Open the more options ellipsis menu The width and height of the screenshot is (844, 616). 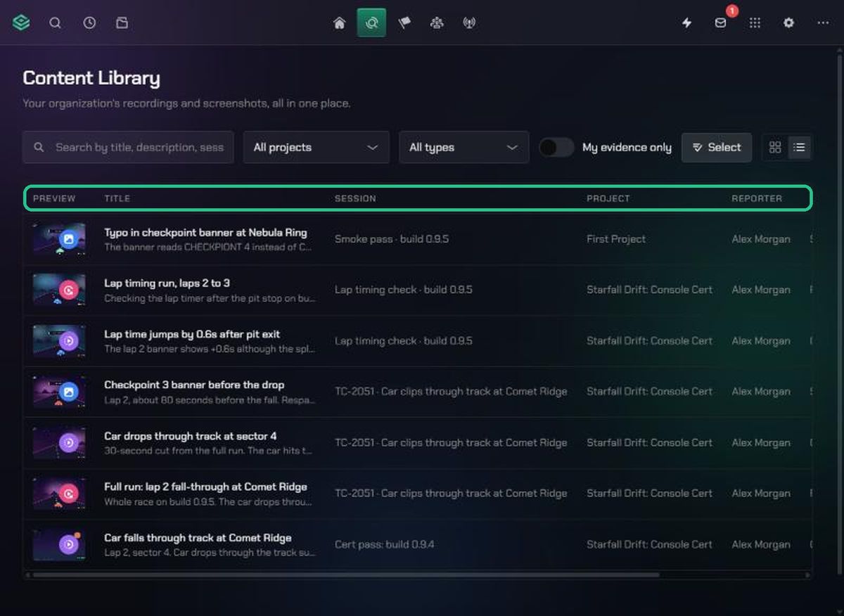[823, 23]
